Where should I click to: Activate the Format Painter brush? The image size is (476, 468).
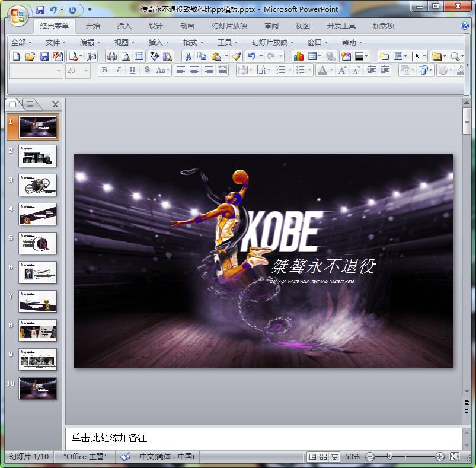coord(237,56)
